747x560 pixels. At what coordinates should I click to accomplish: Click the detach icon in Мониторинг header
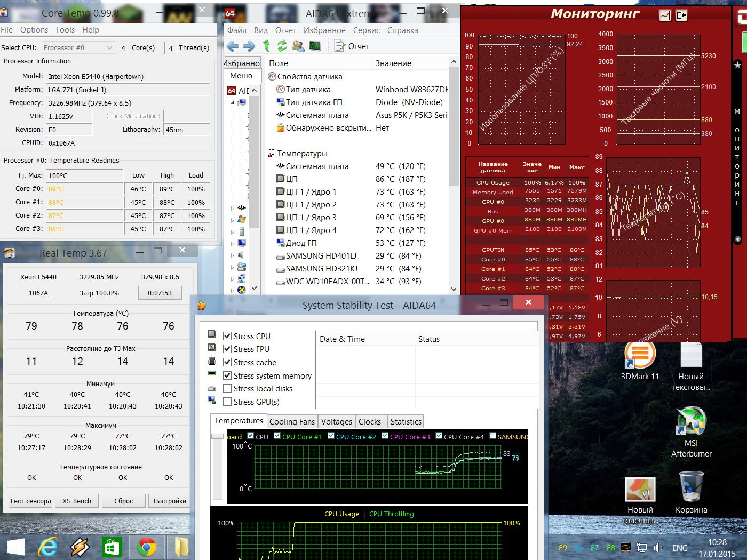click(681, 15)
